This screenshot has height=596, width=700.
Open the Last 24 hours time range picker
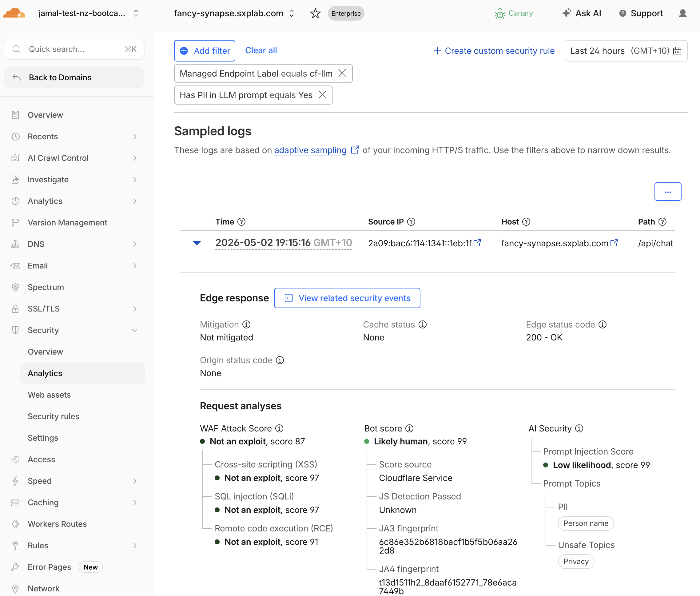pos(626,51)
